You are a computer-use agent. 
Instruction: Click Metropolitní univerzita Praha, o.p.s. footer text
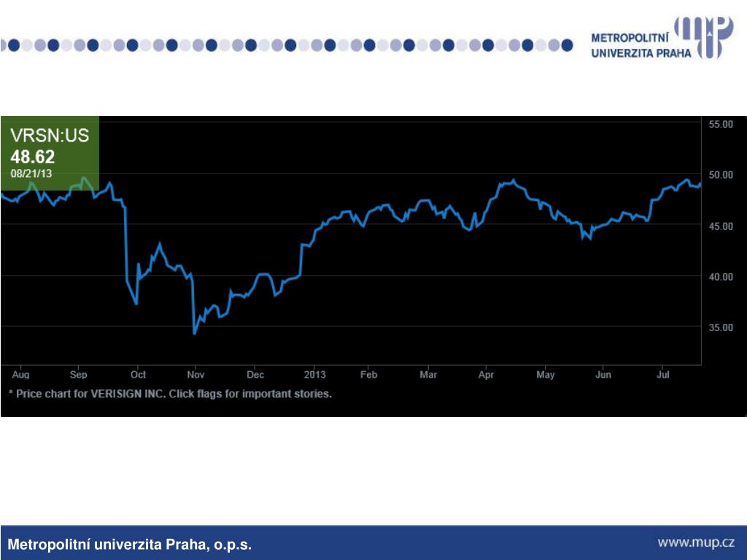[x=130, y=544]
